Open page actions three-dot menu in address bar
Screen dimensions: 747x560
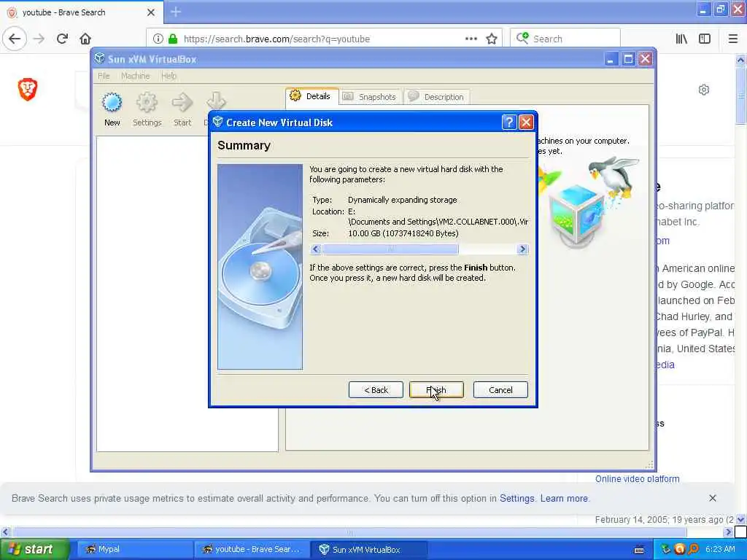pos(471,39)
